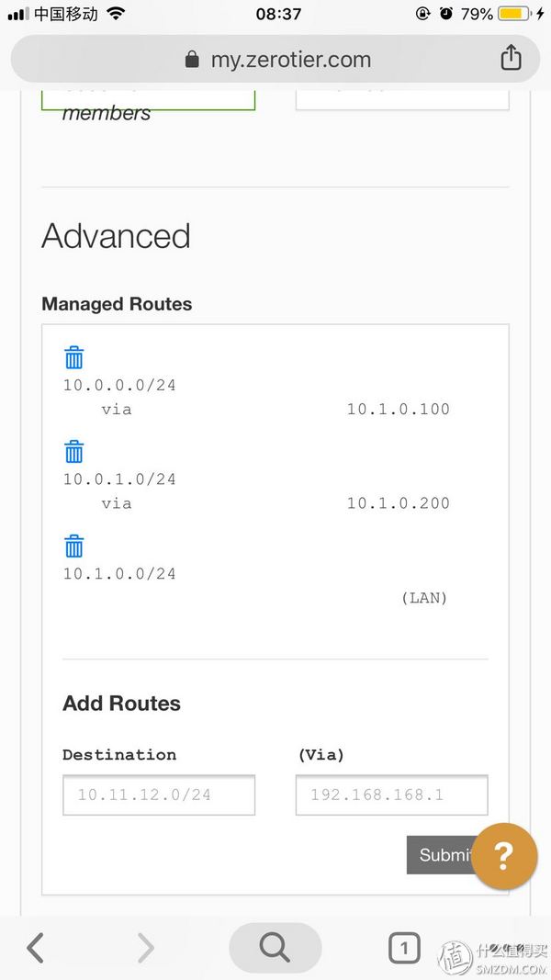Screen dimensions: 551x980
Task: Select the 10.1.0.100 gateway text
Action: 399,410
